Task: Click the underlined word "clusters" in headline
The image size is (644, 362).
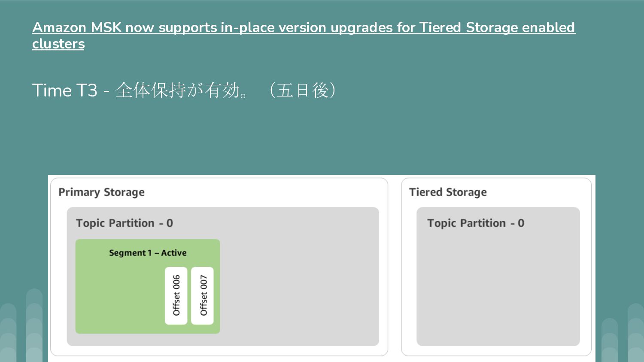Action: click(58, 44)
